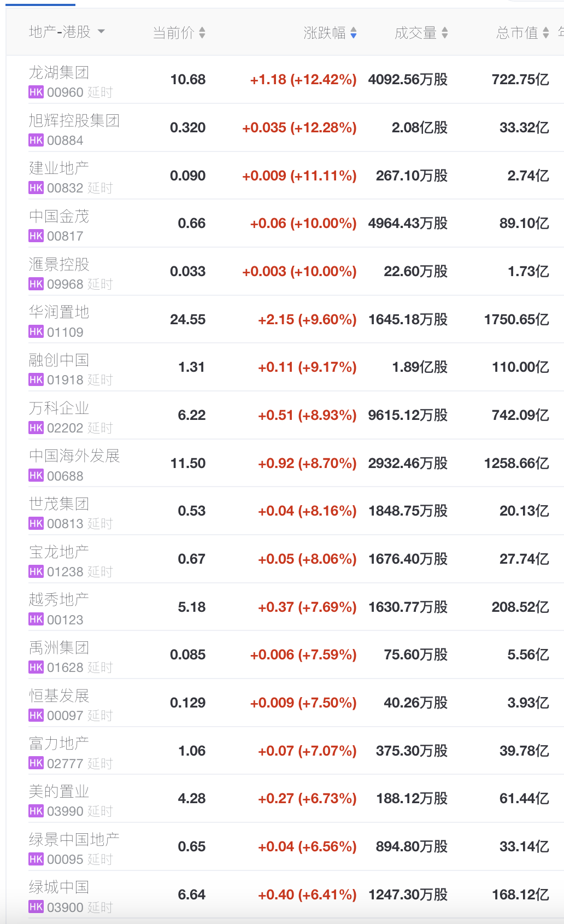Open the 旭辉控股集团 stock link

(x=74, y=120)
